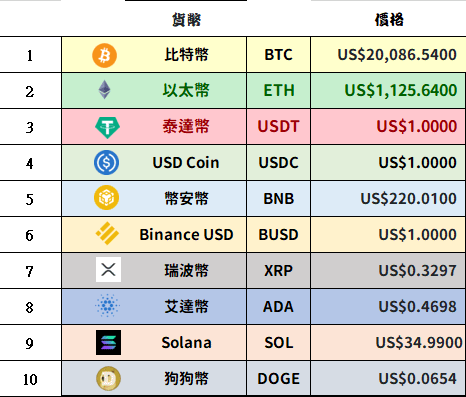Click the 貨幣 column header
466x397 pixels.
pyautogui.click(x=187, y=20)
